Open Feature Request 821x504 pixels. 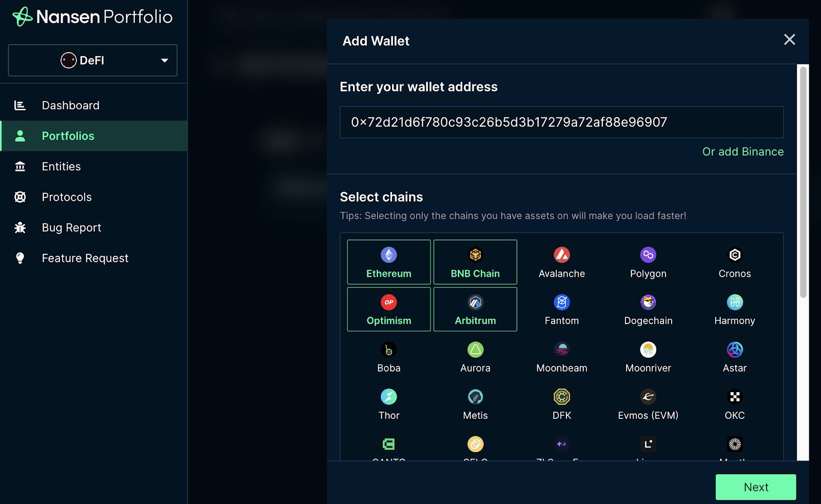coord(94,258)
